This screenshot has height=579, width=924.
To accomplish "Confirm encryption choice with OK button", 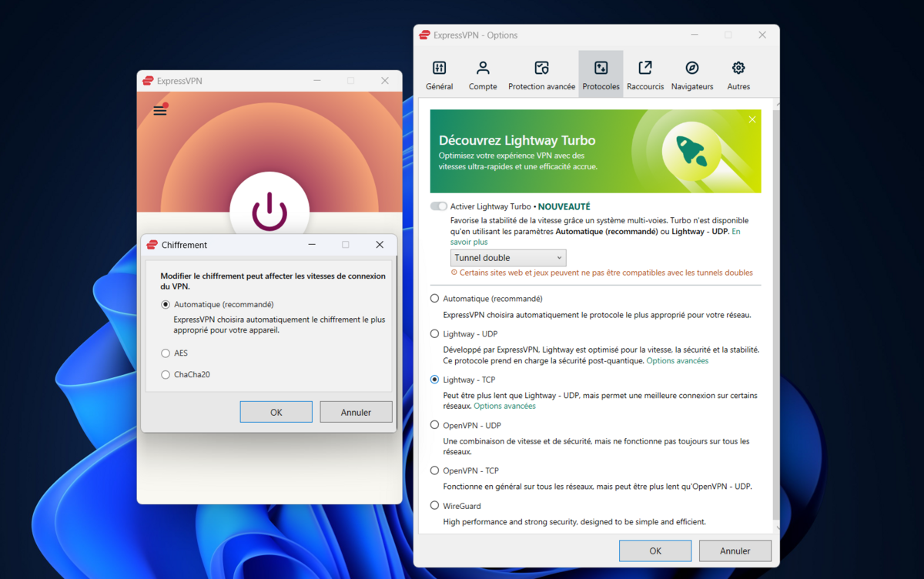I will point(276,411).
